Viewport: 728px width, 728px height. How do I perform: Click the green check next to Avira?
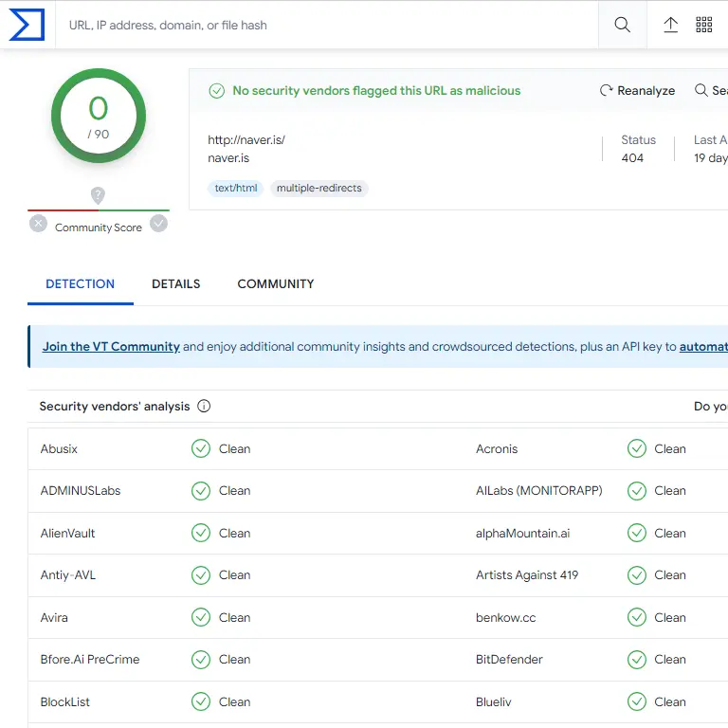tap(201, 617)
